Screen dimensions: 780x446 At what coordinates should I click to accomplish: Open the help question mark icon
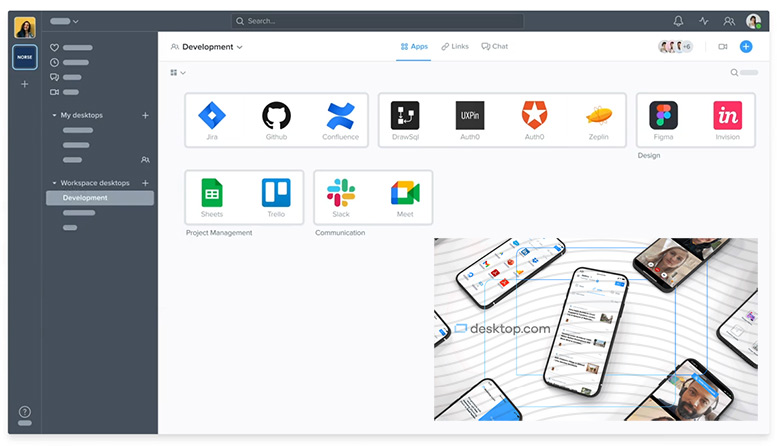(x=24, y=412)
